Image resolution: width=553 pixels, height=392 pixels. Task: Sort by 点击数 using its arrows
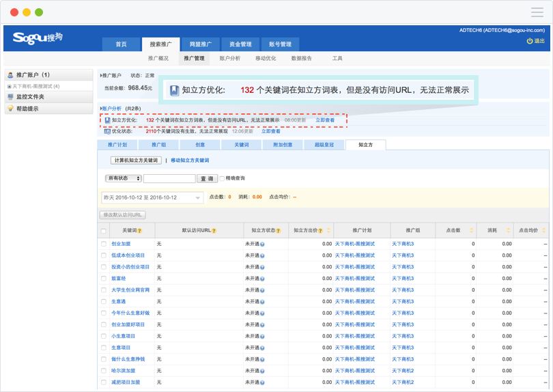[471, 230]
